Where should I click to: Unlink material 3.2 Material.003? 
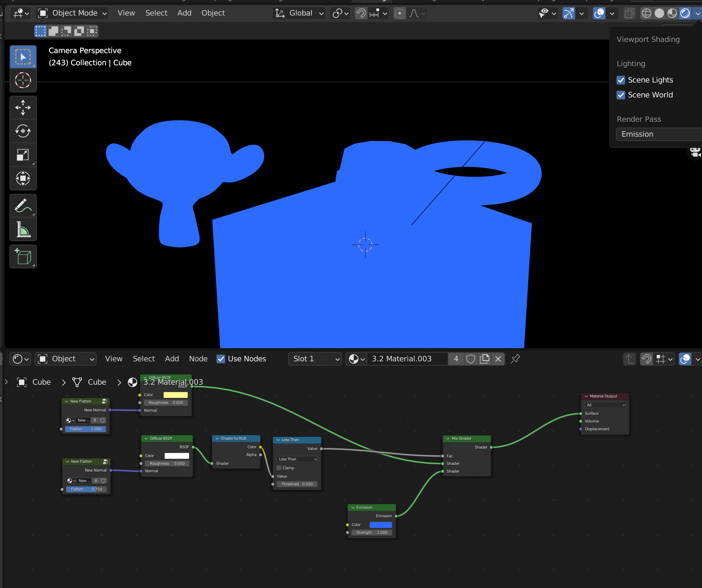coord(498,359)
